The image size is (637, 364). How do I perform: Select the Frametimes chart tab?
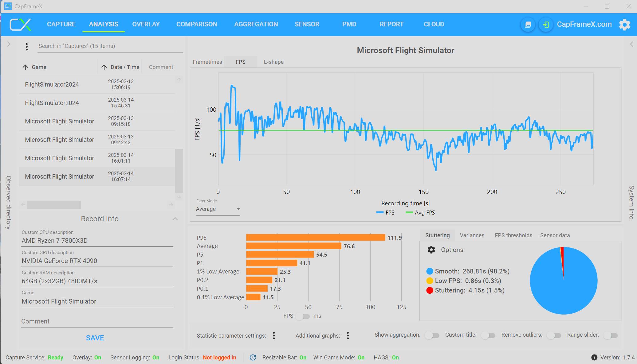pyautogui.click(x=207, y=62)
